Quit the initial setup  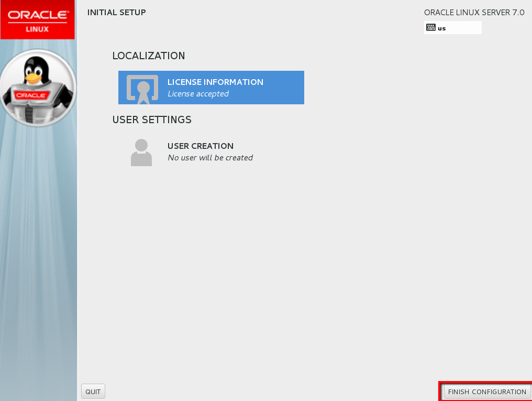coord(93,392)
